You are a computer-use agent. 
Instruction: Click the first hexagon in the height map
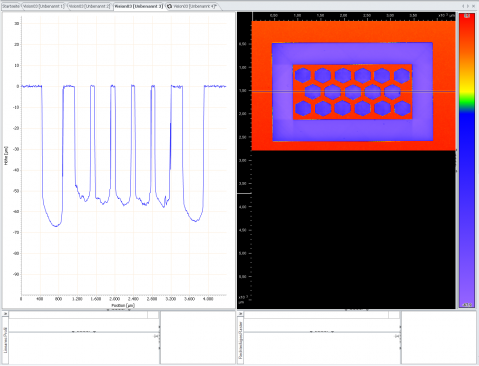pyautogui.click(x=303, y=75)
